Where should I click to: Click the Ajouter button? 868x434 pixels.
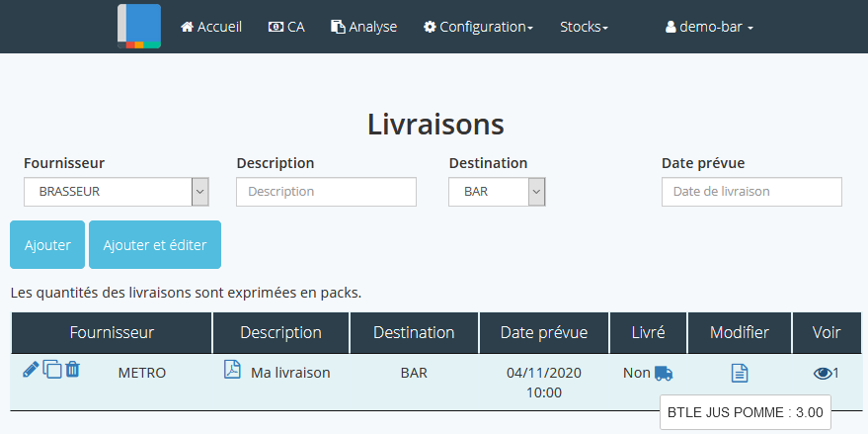(47, 245)
